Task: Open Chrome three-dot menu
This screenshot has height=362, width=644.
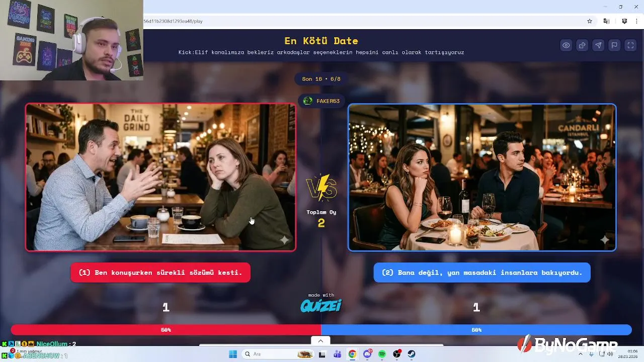Action: (x=637, y=21)
